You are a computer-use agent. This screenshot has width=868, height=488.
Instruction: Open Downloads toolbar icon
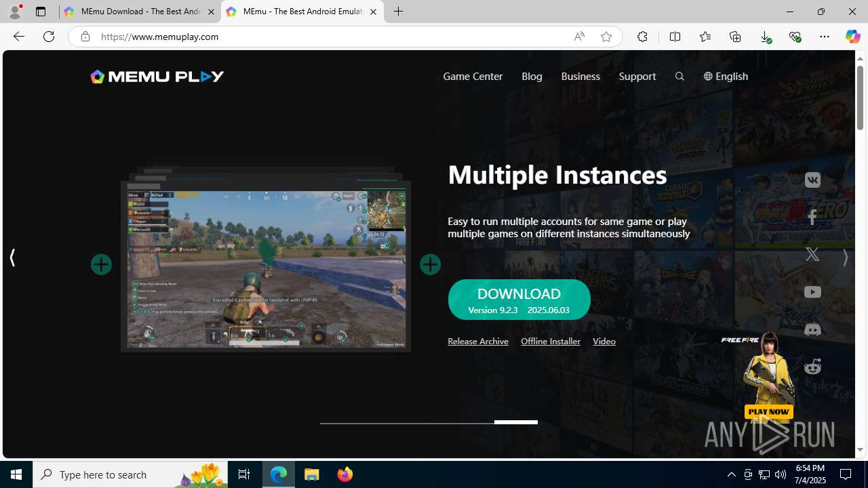(x=765, y=37)
